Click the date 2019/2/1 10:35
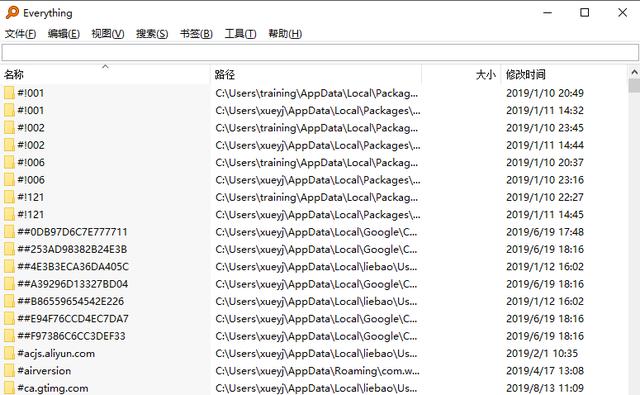The height and width of the screenshot is (395, 640). 542,353
